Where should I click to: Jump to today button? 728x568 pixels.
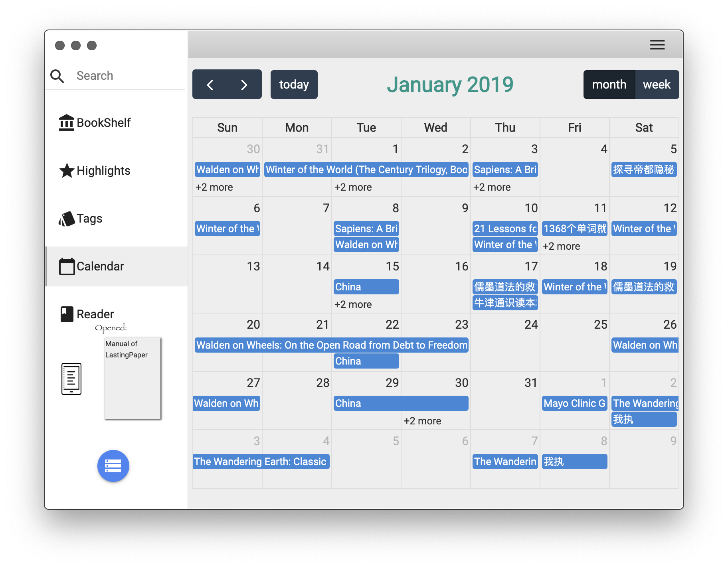(294, 85)
